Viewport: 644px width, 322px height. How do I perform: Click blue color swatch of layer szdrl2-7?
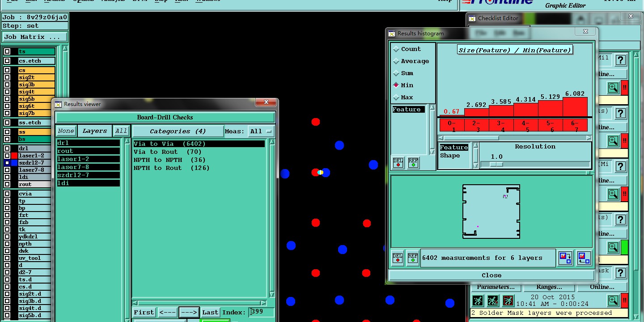pyautogui.click(x=14, y=163)
